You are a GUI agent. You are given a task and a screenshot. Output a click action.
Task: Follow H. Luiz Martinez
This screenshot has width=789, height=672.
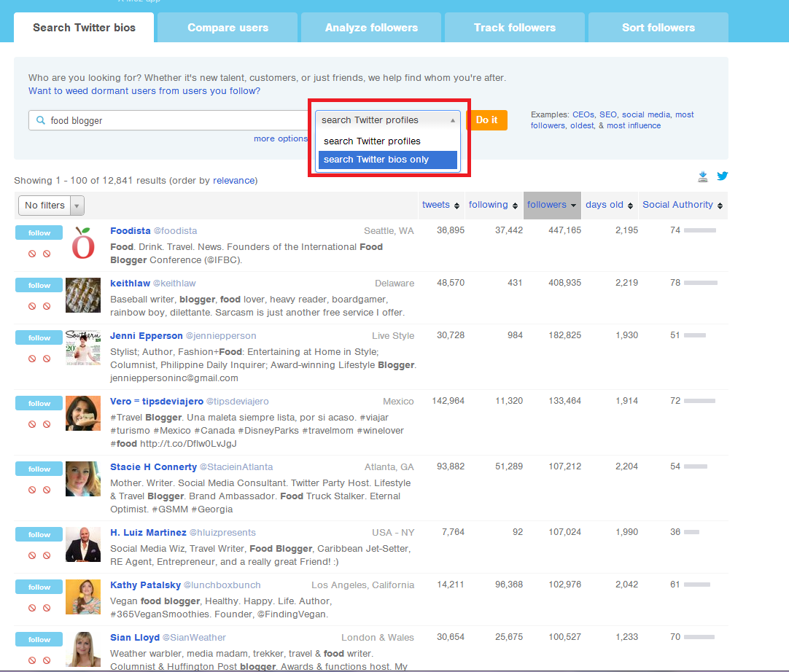pyautogui.click(x=39, y=535)
